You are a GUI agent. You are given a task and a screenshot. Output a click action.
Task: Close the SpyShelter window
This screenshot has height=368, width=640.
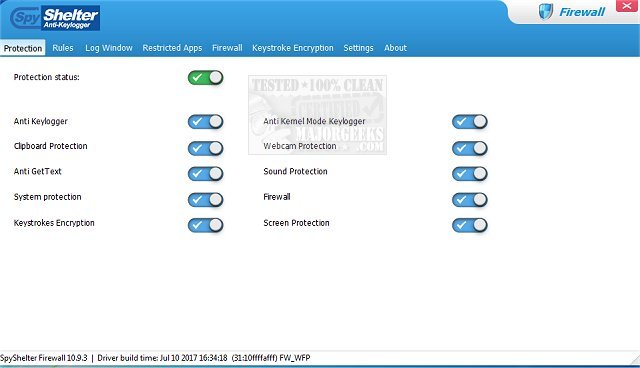(627, 6)
